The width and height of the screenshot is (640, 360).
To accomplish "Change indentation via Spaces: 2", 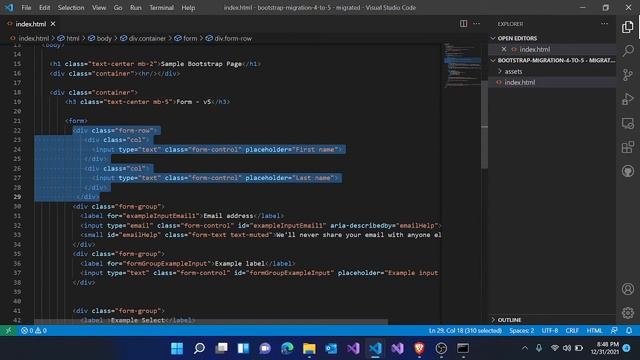I will click(x=522, y=331).
